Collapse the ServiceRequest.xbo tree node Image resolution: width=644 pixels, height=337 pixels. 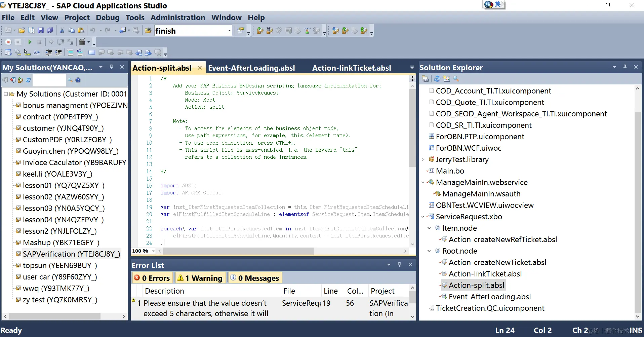(423, 217)
